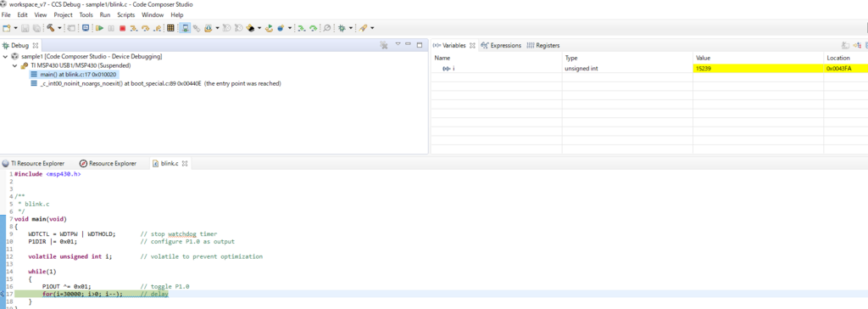Click the Value cell showing 15239
Viewport: 868px width, 309px height.
pyautogui.click(x=758, y=68)
